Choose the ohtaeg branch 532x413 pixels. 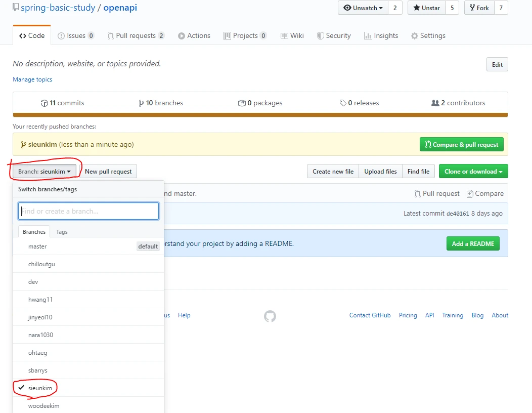(x=88, y=353)
